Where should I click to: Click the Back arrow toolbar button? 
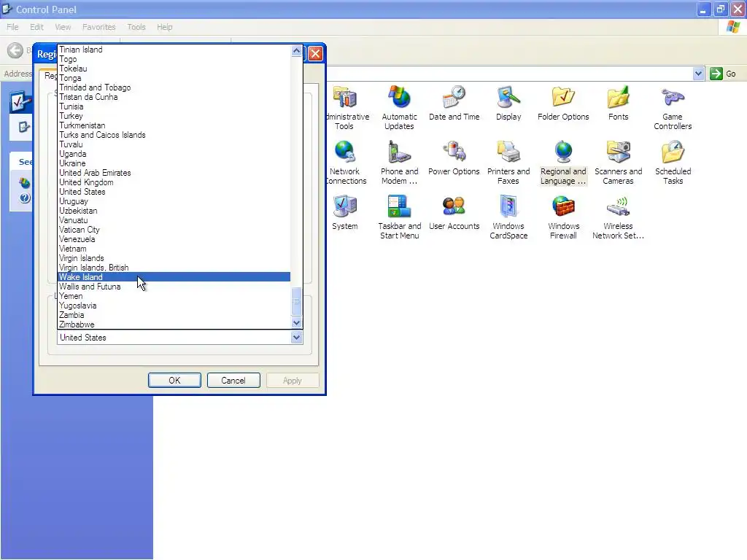coord(15,50)
